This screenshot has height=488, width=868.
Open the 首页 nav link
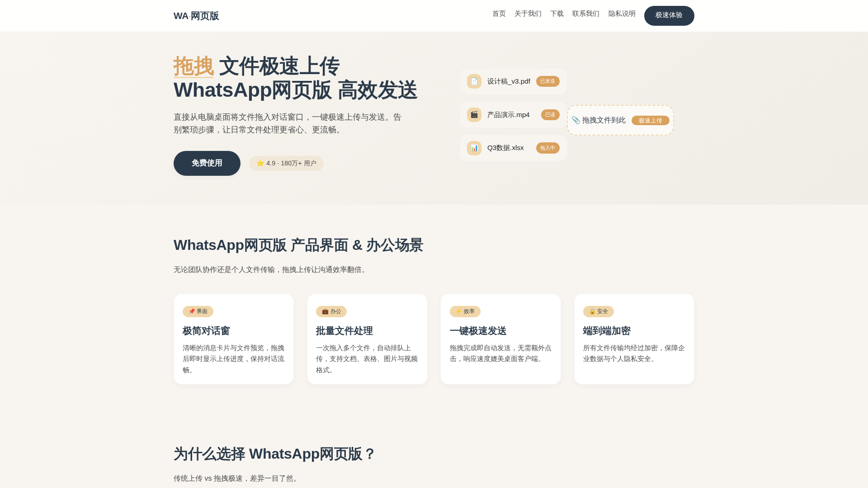[499, 14]
